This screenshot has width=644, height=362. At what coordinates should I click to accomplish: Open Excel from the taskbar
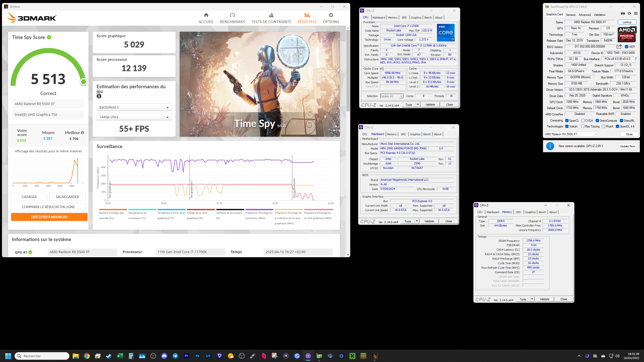(120, 356)
